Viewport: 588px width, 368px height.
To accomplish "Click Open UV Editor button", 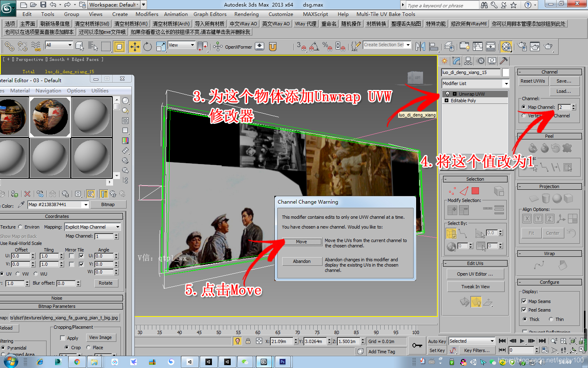I will [x=475, y=274].
